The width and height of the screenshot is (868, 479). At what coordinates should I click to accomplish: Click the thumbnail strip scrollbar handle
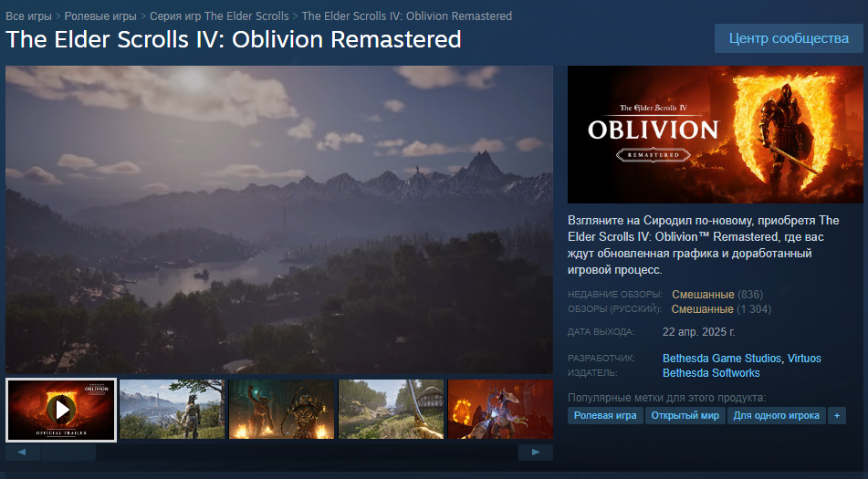point(68,453)
